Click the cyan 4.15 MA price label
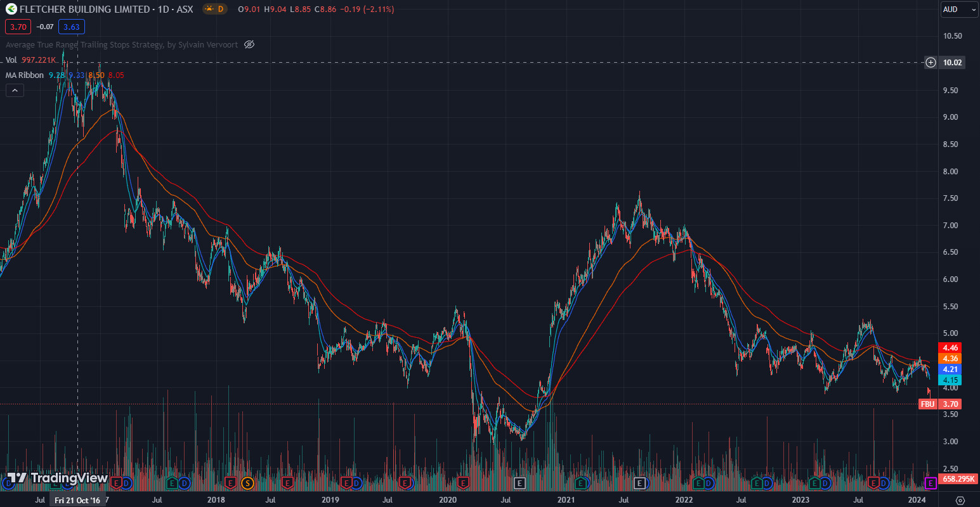This screenshot has height=507, width=980. [950, 380]
